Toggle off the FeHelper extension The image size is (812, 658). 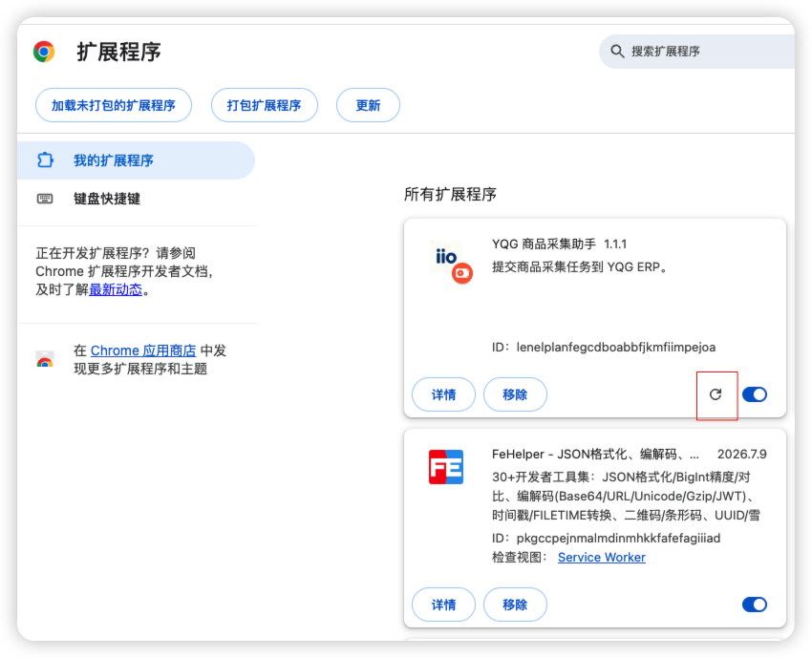tap(755, 605)
